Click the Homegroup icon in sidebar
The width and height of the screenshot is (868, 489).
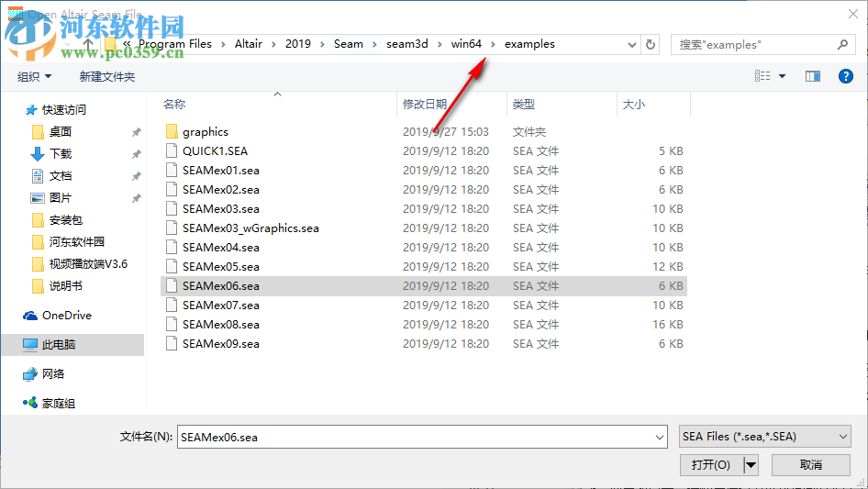pyautogui.click(x=30, y=403)
